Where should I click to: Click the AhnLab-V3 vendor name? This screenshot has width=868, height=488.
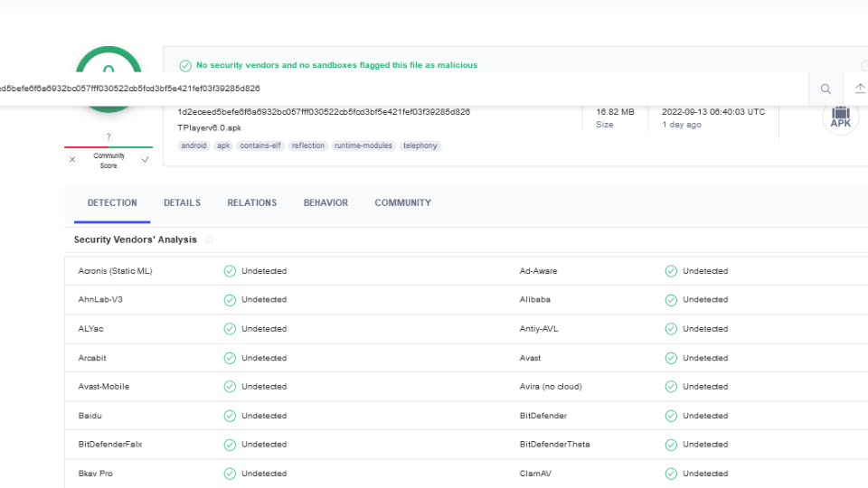tap(100, 299)
